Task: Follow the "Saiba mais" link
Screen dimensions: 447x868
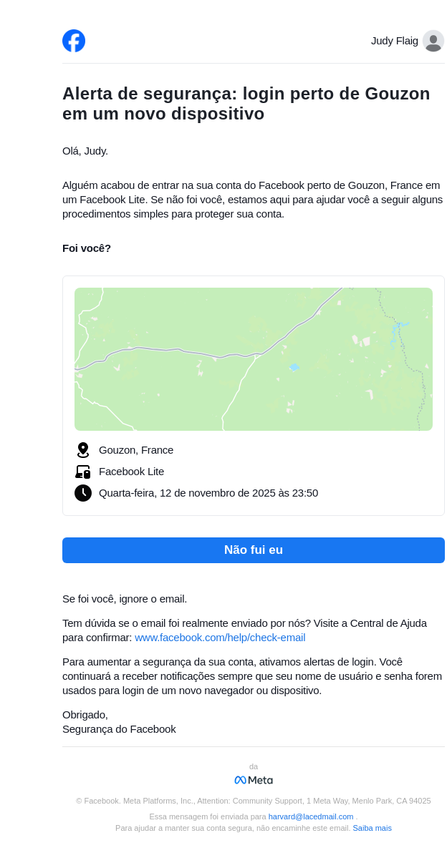Action: tap(372, 828)
